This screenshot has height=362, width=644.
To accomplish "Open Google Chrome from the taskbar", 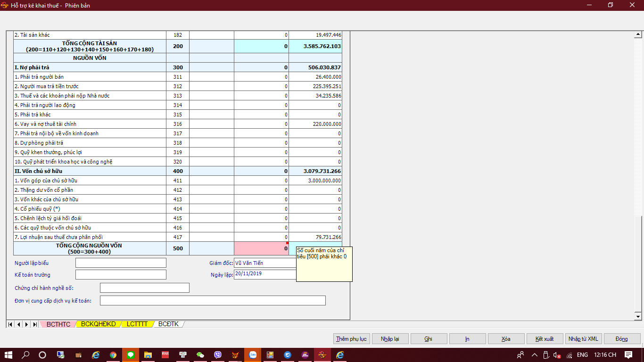I will [x=113, y=355].
